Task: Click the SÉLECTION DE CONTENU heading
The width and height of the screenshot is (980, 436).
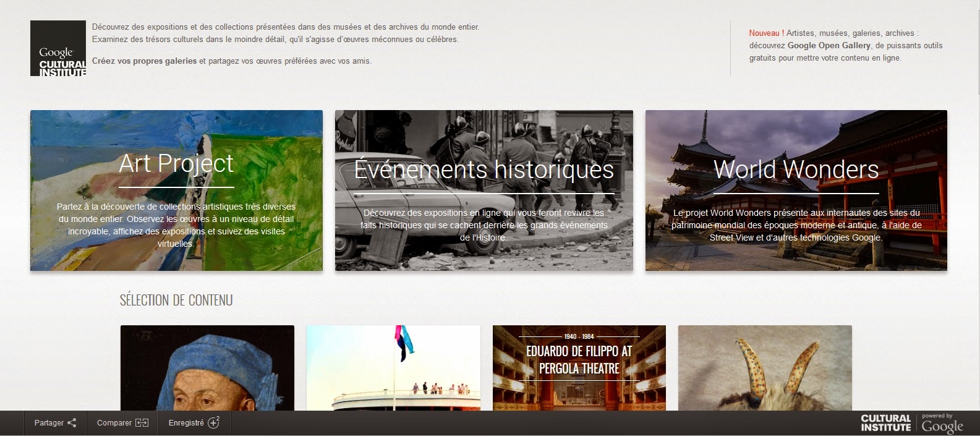Action: pyautogui.click(x=176, y=301)
